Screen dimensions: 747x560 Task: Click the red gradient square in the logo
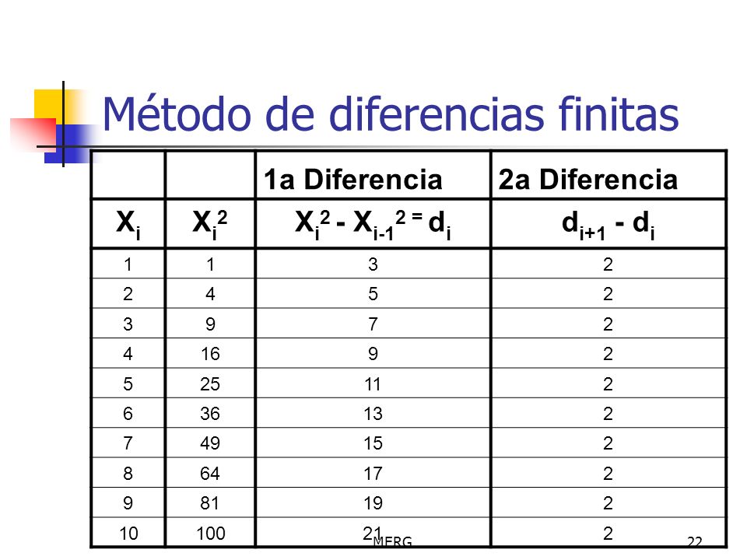coord(33,133)
